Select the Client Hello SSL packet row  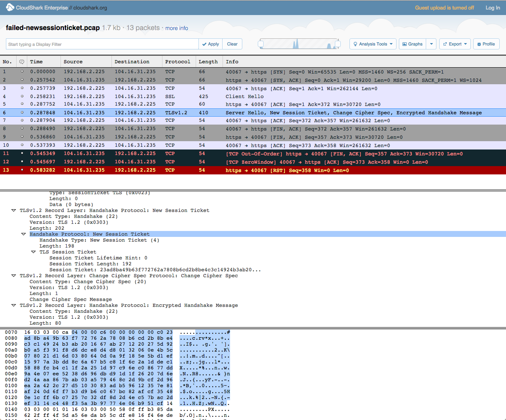tap(253, 96)
